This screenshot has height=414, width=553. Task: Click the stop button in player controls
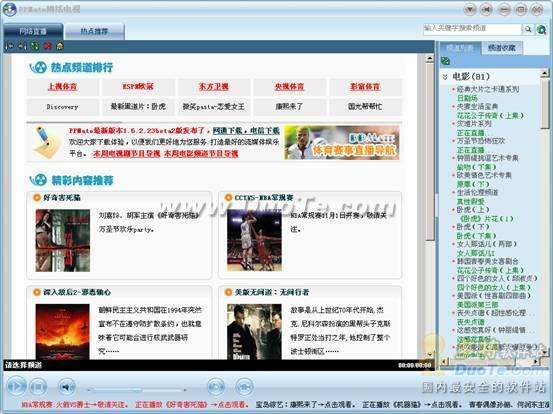(38, 387)
